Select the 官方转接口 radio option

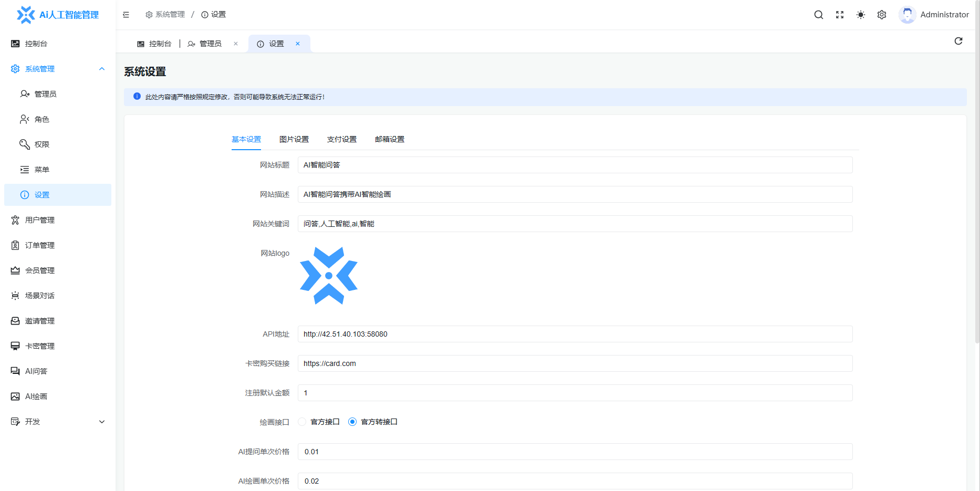click(x=352, y=422)
